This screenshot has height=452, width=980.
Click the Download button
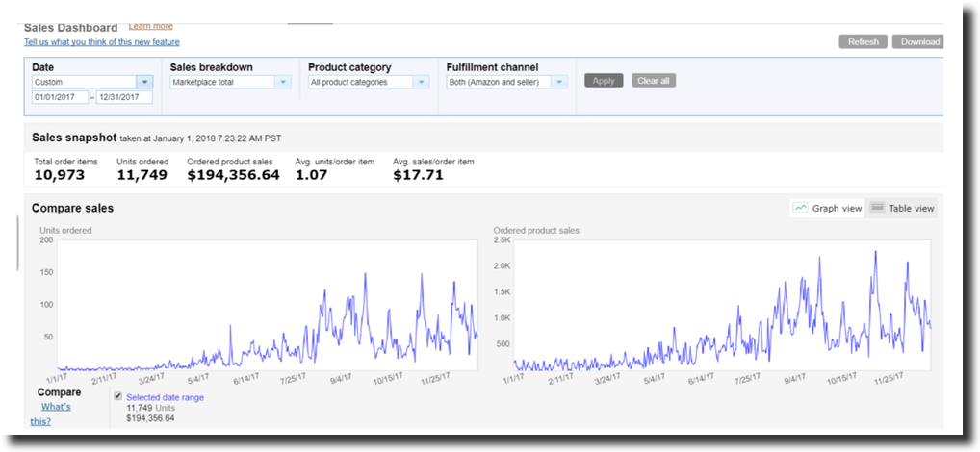tap(918, 41)
